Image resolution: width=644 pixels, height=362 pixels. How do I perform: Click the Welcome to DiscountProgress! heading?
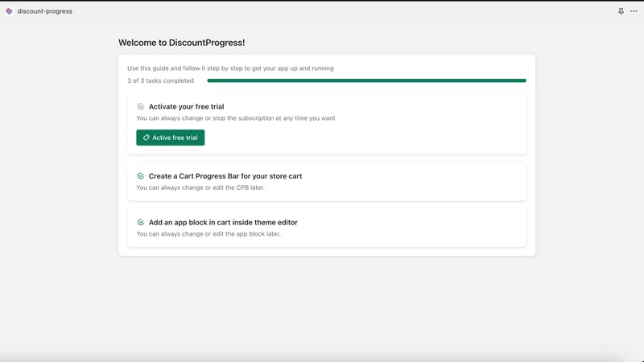[x=182, y=43]
